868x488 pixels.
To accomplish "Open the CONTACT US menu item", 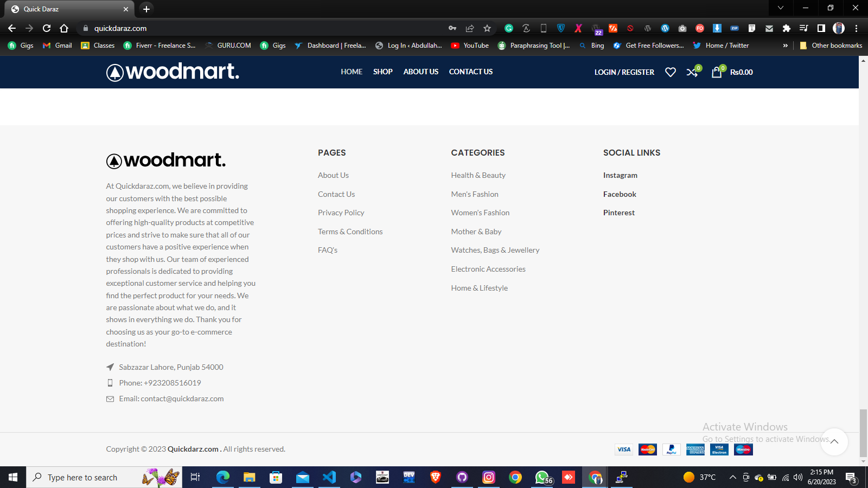I will click(471, 72).
